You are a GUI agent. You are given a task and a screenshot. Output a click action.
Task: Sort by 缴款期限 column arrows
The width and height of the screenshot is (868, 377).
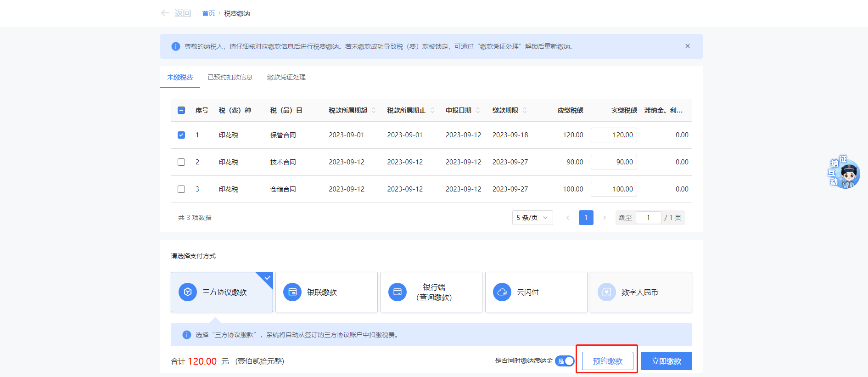[x=525, y=110]
